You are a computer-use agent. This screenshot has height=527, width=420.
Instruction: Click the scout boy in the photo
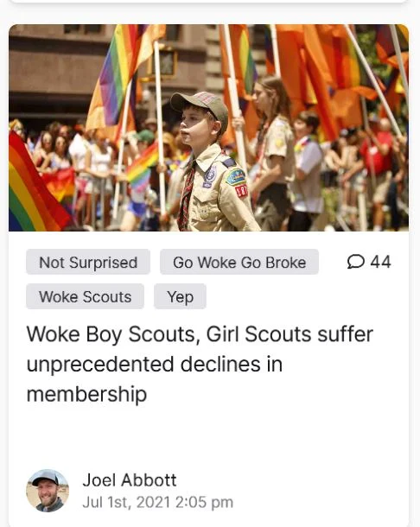[x=210, y=162]
